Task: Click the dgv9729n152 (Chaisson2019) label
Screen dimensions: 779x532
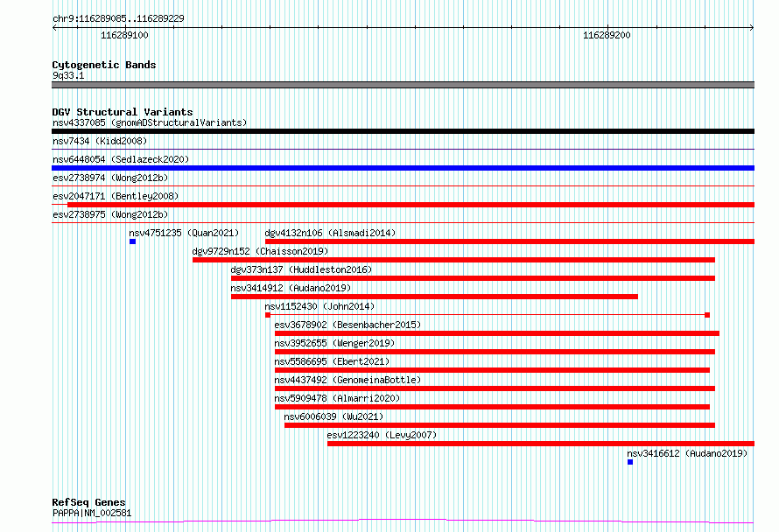Action: point(260,251)
